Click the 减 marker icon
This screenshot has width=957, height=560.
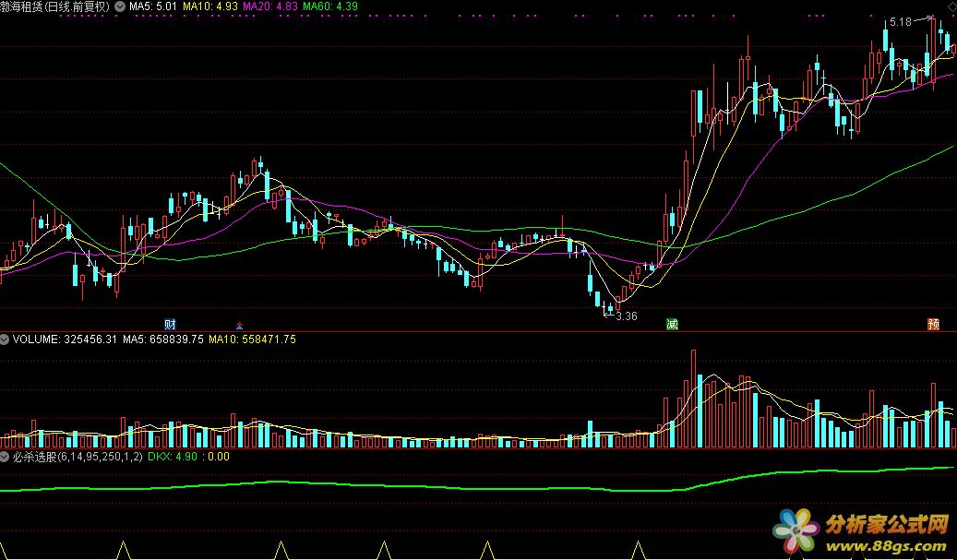672,324
